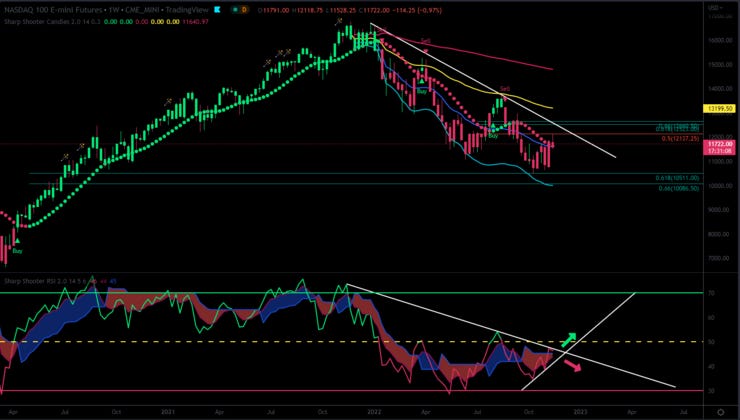Click the yellow 13199.50 price label

click(719, 109)
